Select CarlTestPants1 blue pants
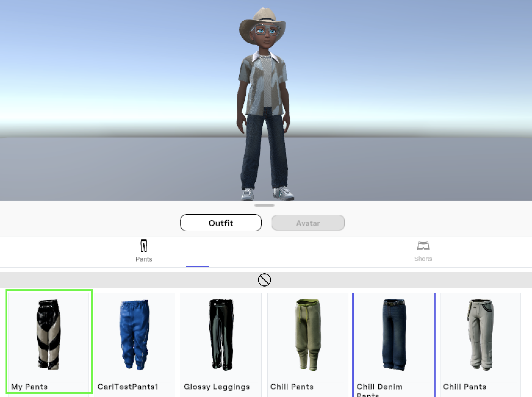The height and width of the screenshot is (397, 532). click(134, 335)
